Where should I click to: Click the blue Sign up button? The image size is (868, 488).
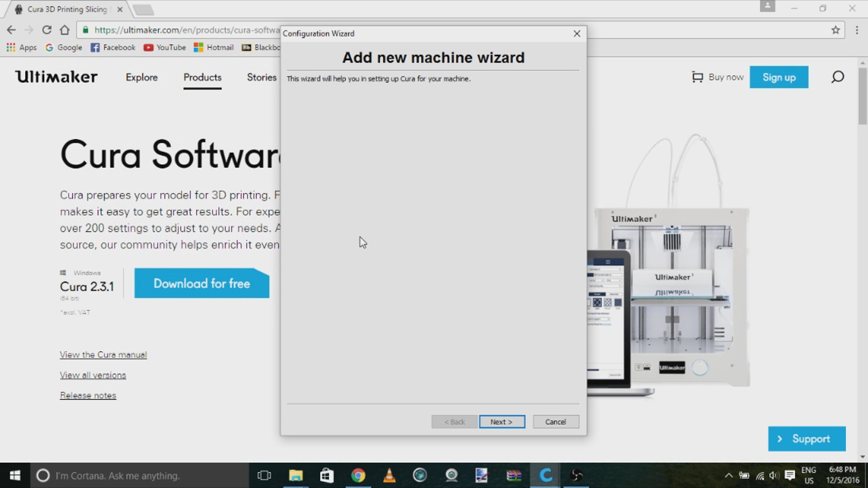[x=778, y=77]
